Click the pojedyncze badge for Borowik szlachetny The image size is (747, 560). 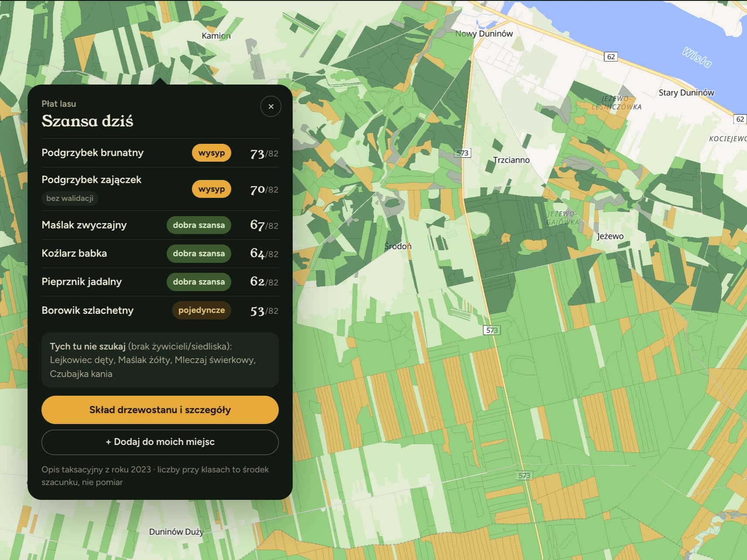(201, 310)
